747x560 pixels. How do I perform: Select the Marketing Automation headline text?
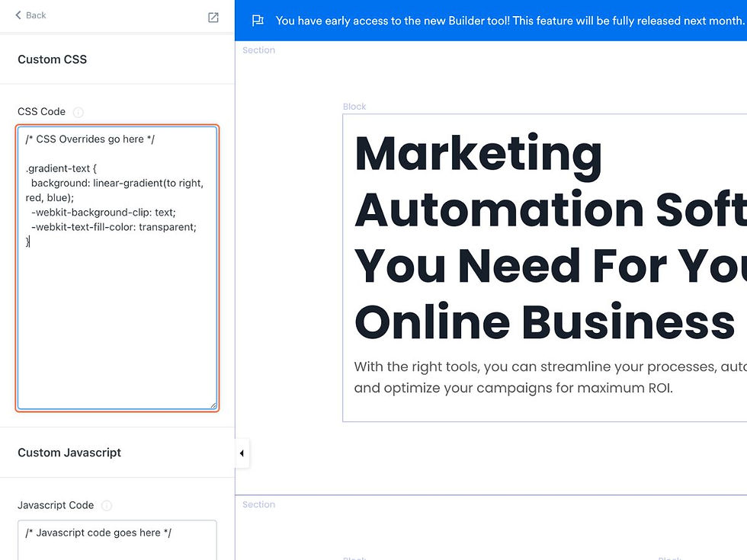click(550, 237)
